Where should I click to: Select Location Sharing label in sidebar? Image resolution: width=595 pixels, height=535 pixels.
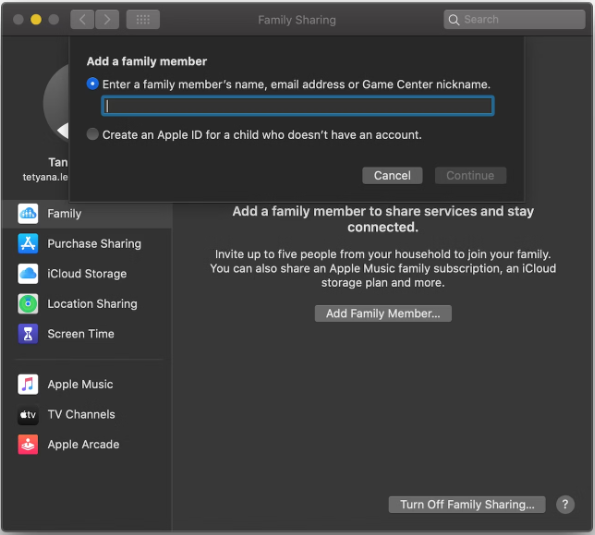pyautogui.click(x=92, y=304)
